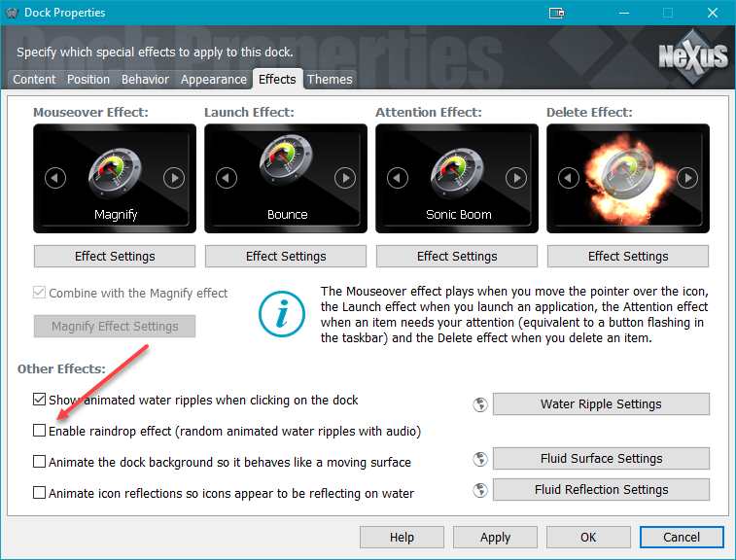
Task: Click previous arrow in Delete Effect preview
Action: pyautogui.click(x=569, y=178)
